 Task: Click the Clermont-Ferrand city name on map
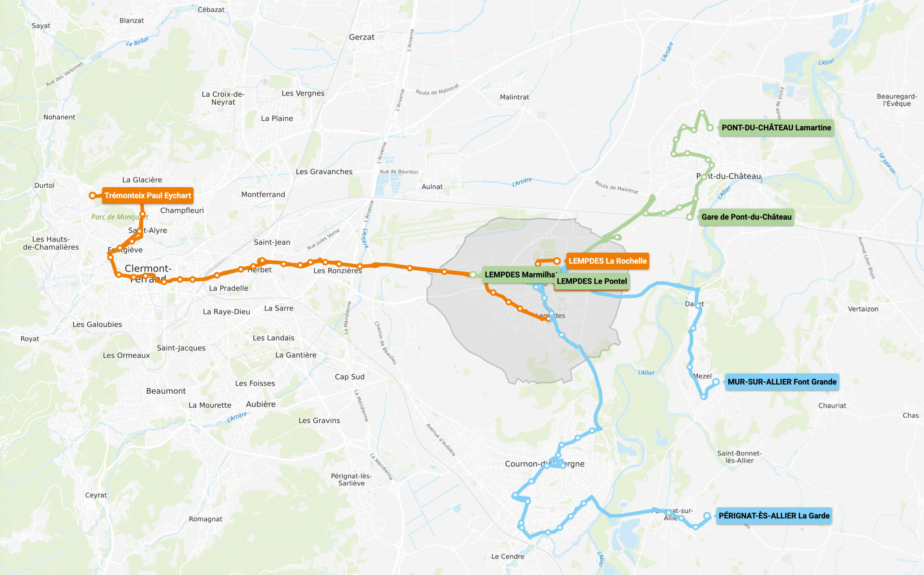click(x=148, y=274)
